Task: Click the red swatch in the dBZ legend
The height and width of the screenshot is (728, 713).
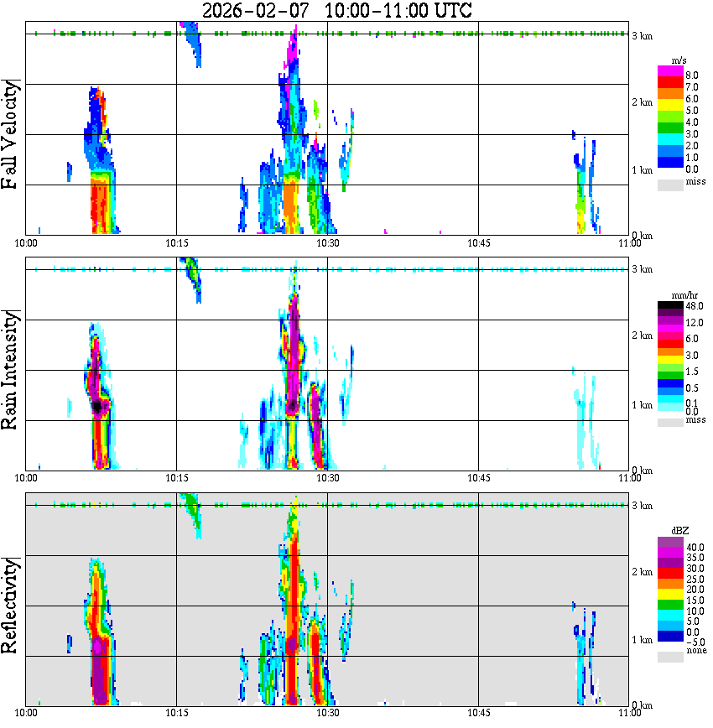Action: pos(670,574)
